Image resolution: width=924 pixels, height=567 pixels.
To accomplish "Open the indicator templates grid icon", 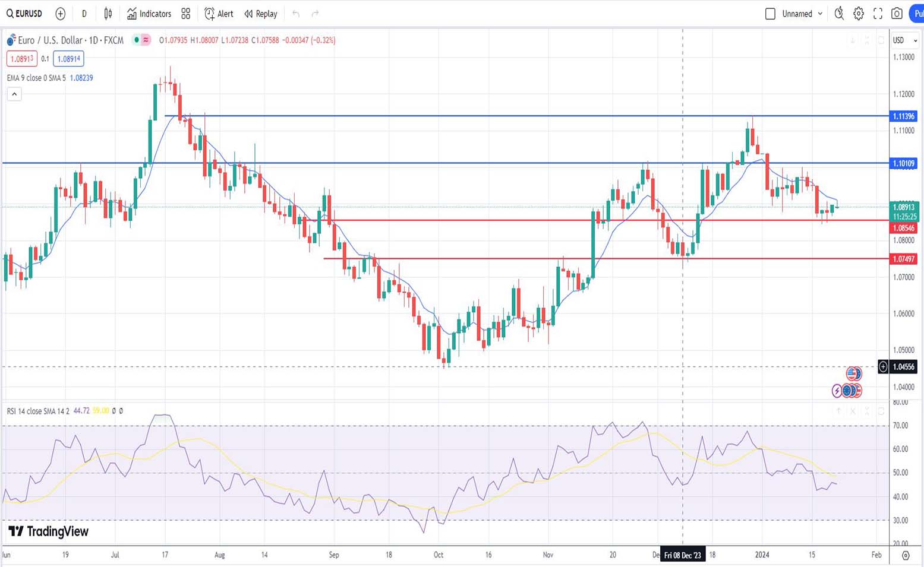I will tap(186, 14).
